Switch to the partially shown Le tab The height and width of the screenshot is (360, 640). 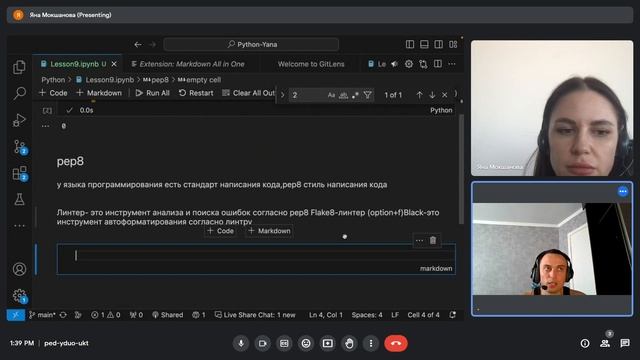pyautogui.click(x=377, y=64)
